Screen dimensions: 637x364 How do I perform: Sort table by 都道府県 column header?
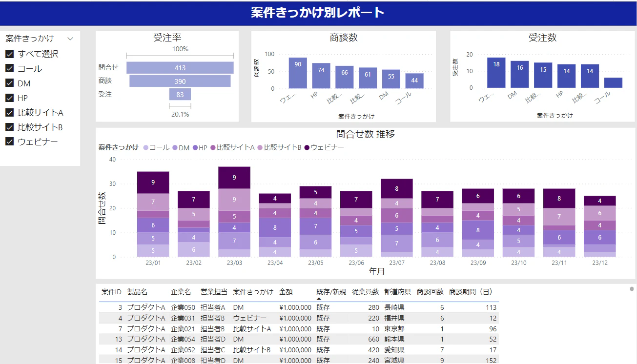pyautogui.click(x=397, y=292)
